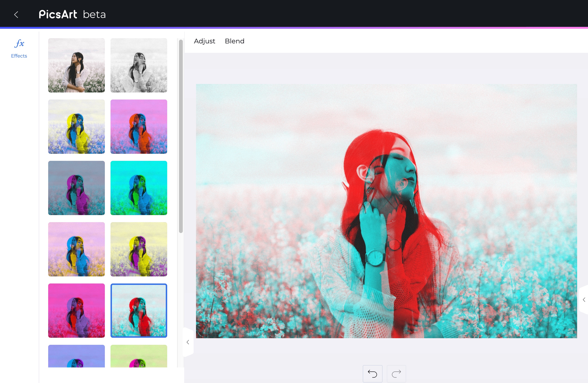
Task: Select the black and white effect thumbnail
Action: coord(139,65)
